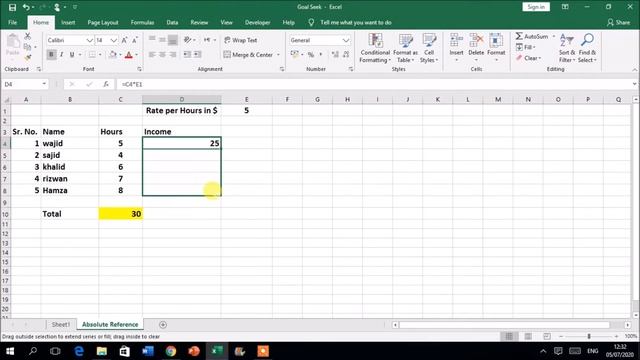Viewport: 640px width, 360px height.
Task: Open Microsoft Edge from the taskbar
Action: (x=79, y=351)
